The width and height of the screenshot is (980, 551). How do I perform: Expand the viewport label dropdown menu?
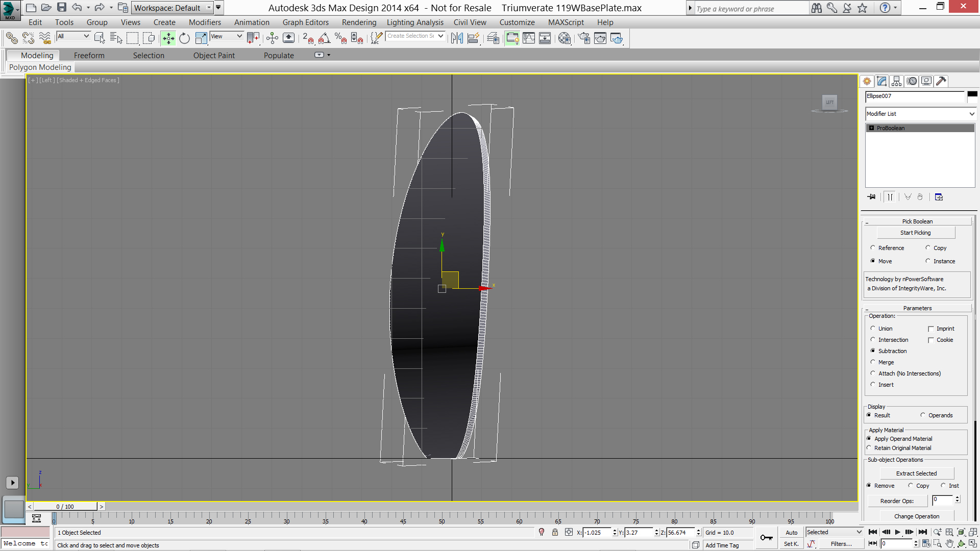[x=32, y=80]
